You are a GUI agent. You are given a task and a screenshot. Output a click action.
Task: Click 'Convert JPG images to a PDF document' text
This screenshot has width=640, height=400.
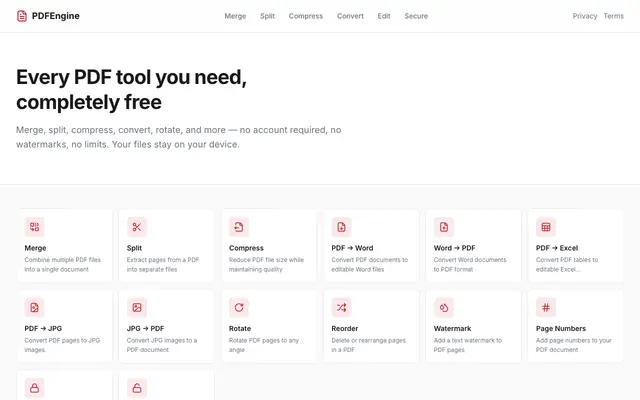click(162, 345)
